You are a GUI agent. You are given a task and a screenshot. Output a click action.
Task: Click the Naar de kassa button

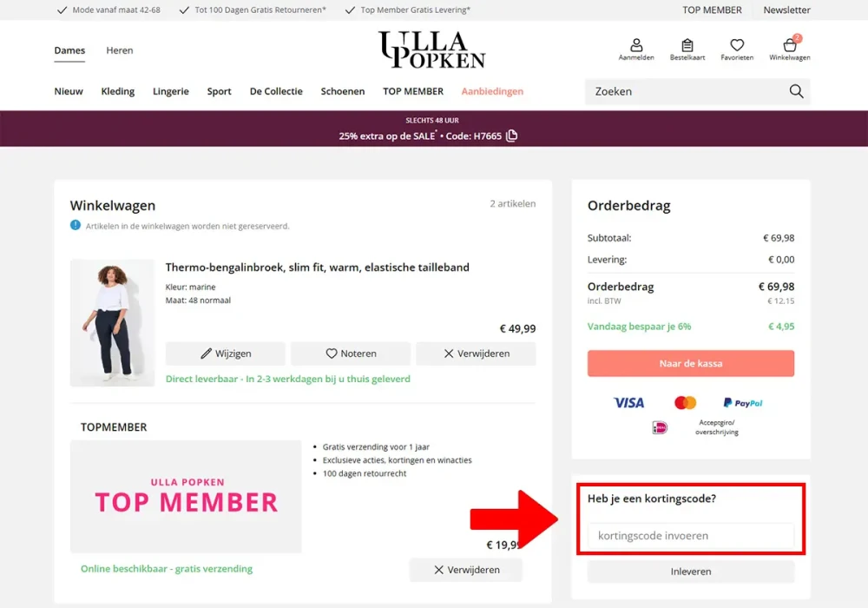[x=690, y=363]
